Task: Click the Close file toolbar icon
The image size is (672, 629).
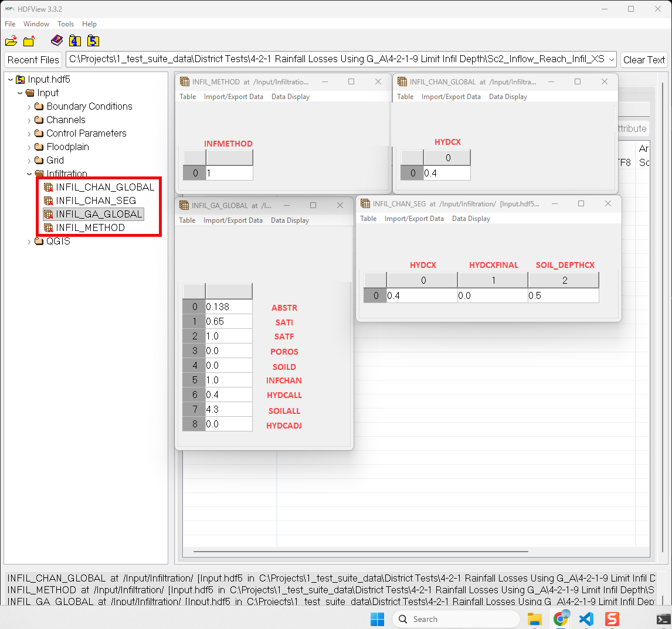Action: click(x=29, y=41)
